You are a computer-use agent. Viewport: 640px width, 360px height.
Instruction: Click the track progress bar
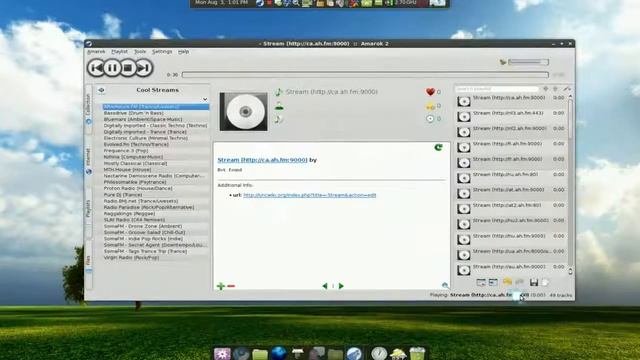tap(365, 75)
